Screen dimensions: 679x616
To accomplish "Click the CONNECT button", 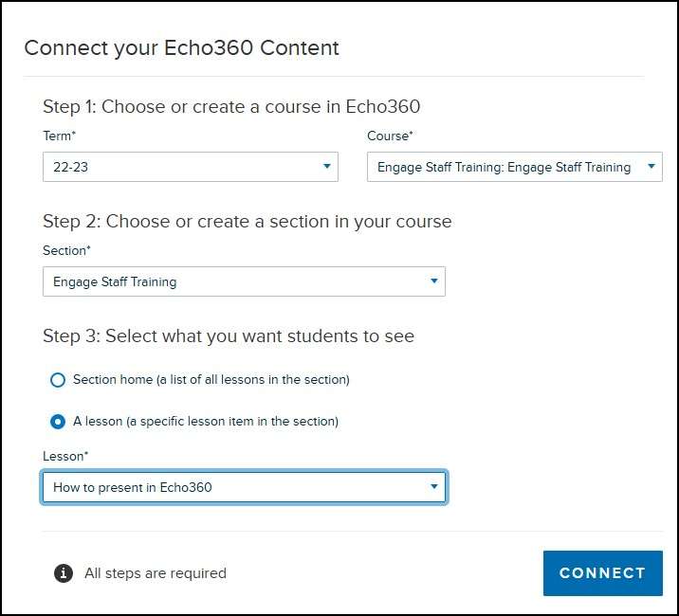I will tap(603, 573).
